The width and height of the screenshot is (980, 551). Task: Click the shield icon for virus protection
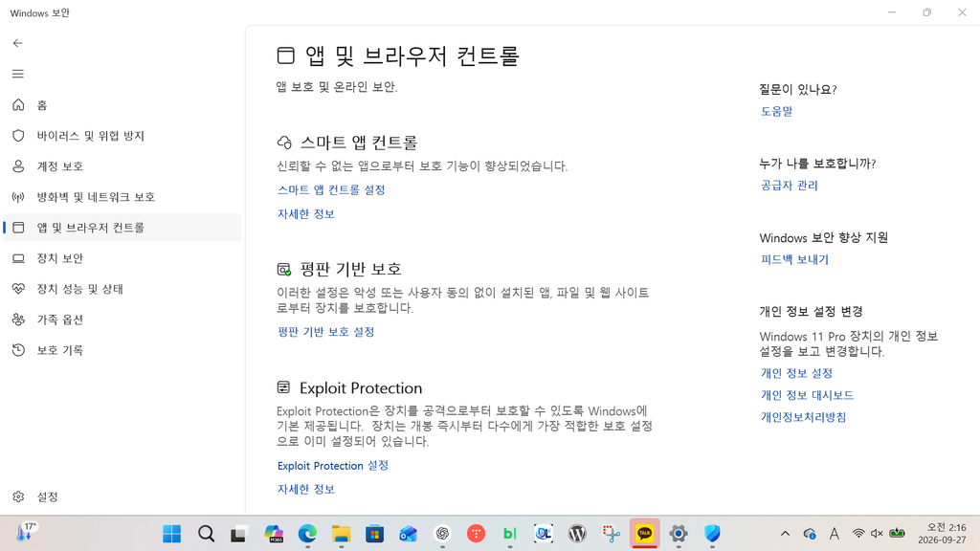[x=18, y=136]
